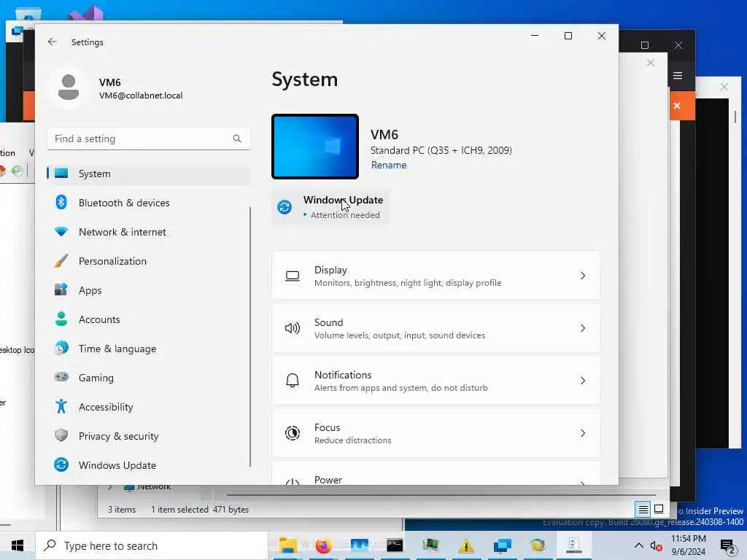Open the notification center icon

pos(727,545)
